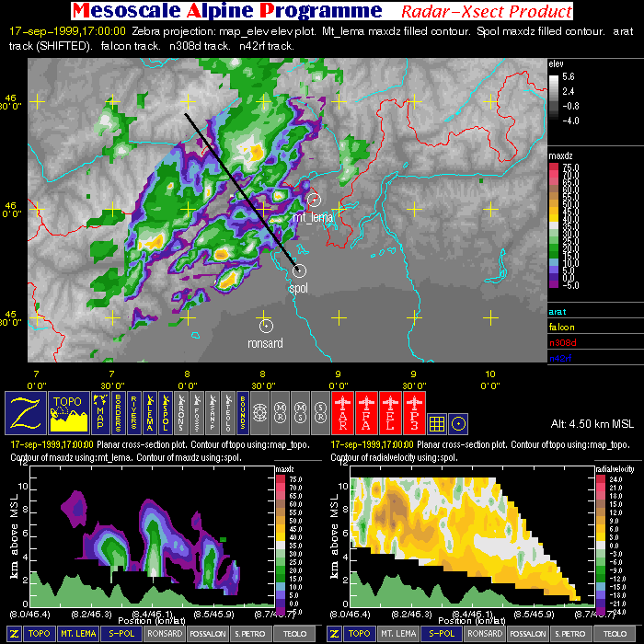The height and width of the screenshot is (644, 644).
Task: Toggle MT. LEMA under right cross-section
Action: (398, 634)
